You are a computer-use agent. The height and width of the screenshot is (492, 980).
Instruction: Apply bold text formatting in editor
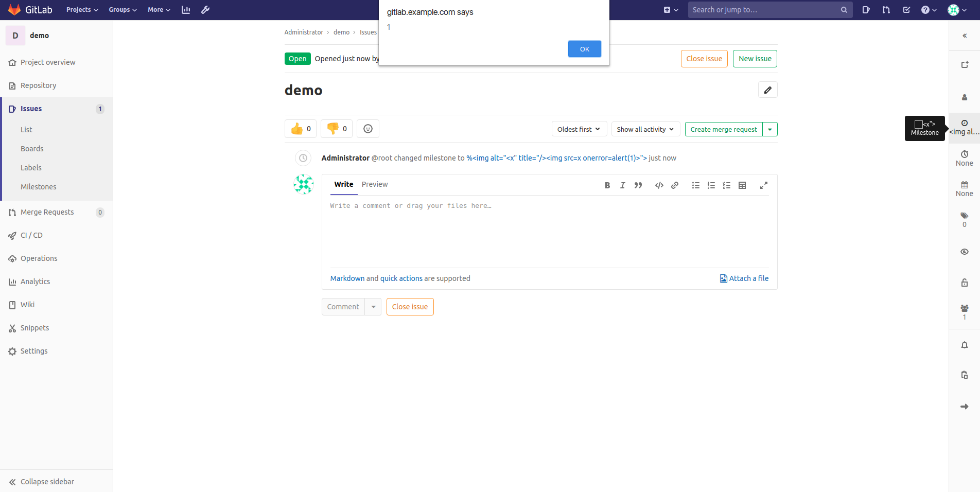607,185
